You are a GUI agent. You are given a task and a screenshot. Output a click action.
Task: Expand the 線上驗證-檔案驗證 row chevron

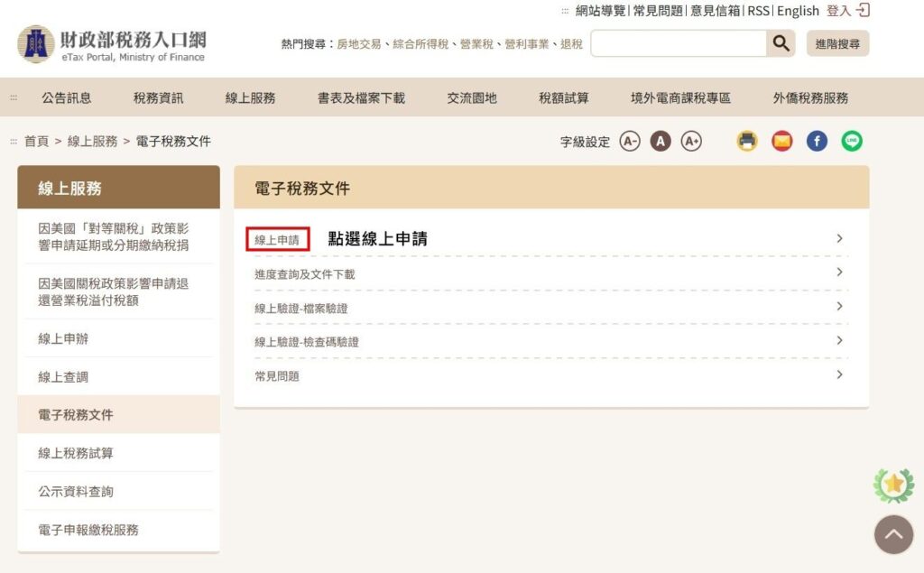tap(840, 307)
